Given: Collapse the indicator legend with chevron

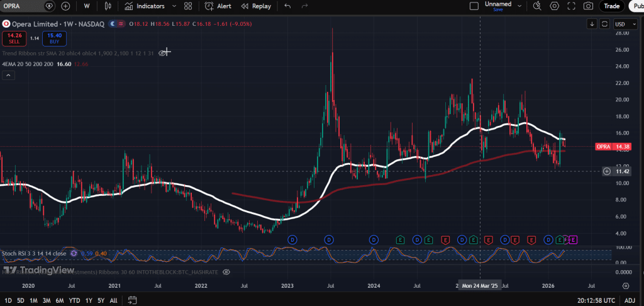Looking at the screenshot, I should pos(9,76).
